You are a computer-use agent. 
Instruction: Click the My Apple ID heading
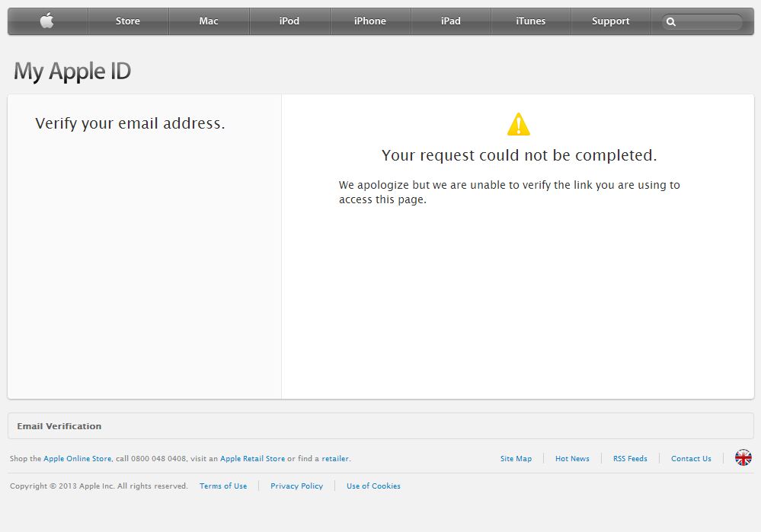coord(72,72)
